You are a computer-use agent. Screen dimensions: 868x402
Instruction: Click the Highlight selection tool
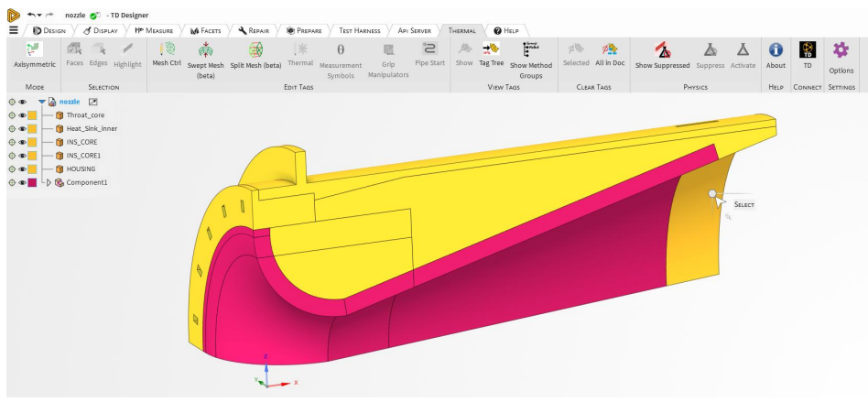(127, 55)
